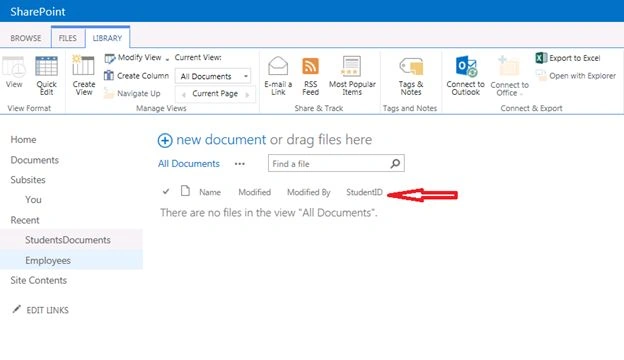The height and width of the screenshot is (360, 624).
Task: Select the LIBRARY ribbon tab
Action: tap(107, 38)
